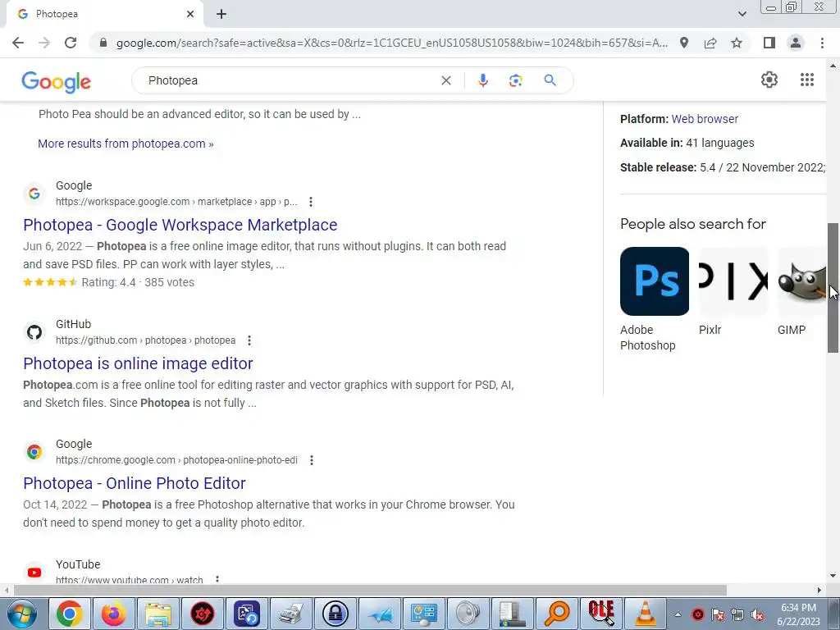Open Photopea - Online Photo Editor link
The image size is (840, 630).
(134, 483)
